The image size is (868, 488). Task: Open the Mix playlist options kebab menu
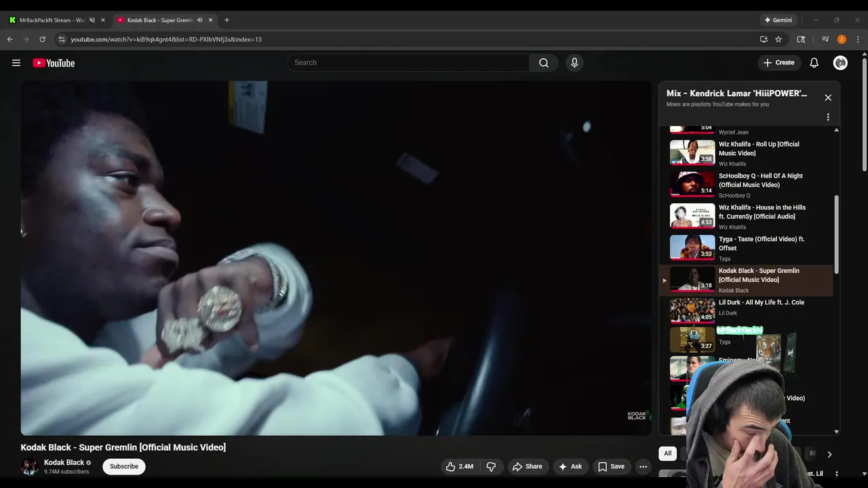[828, 117]
